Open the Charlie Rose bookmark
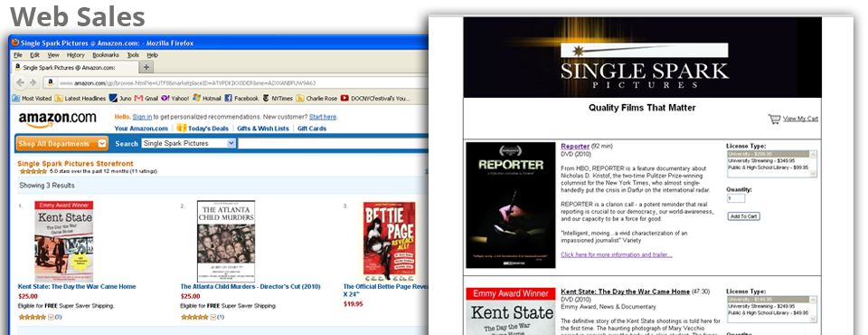 click(x=317, y=98)
